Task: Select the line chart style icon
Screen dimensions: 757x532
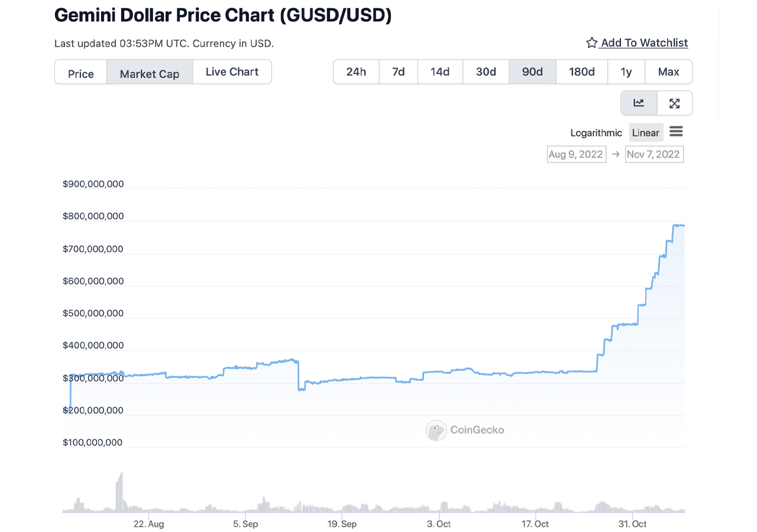Action: 638,103
